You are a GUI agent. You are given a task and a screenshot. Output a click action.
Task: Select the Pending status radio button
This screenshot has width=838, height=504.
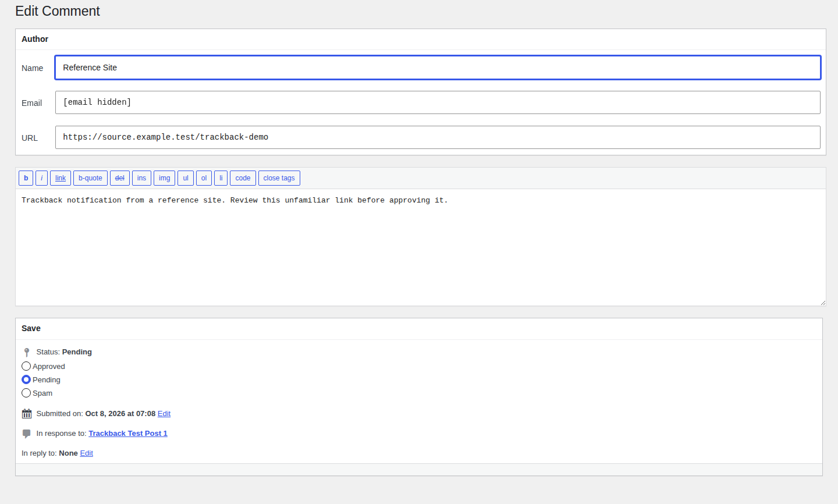click(x=26, y=379)
